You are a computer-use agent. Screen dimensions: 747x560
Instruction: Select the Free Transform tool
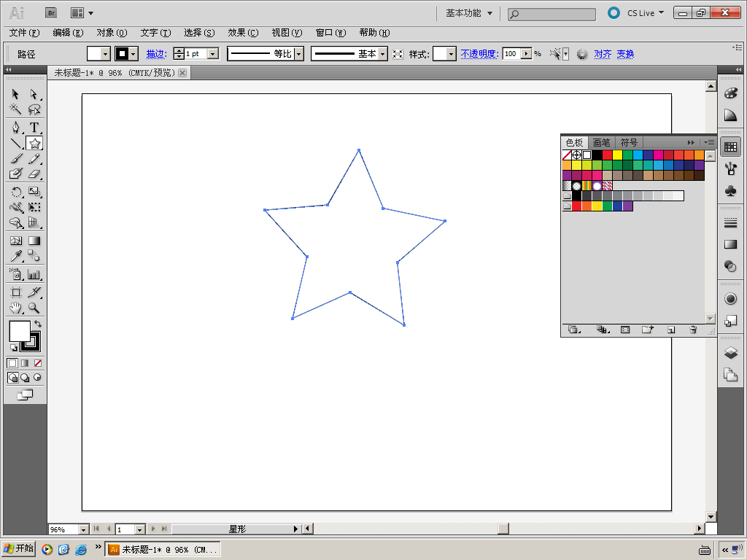pyautogui.click(x=34, y=207)
